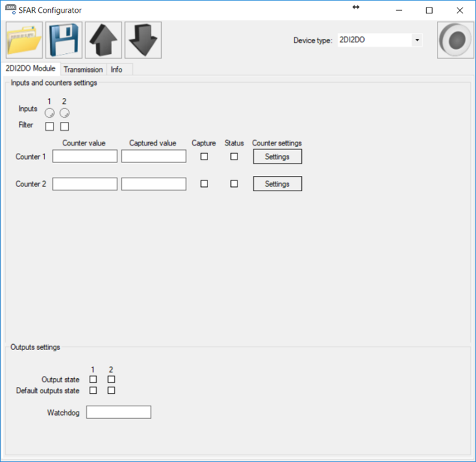This screenshot has width=476, height=462.
Task: Click the round connect button icon
Action: pyautogui.click(x=455, y=40)
